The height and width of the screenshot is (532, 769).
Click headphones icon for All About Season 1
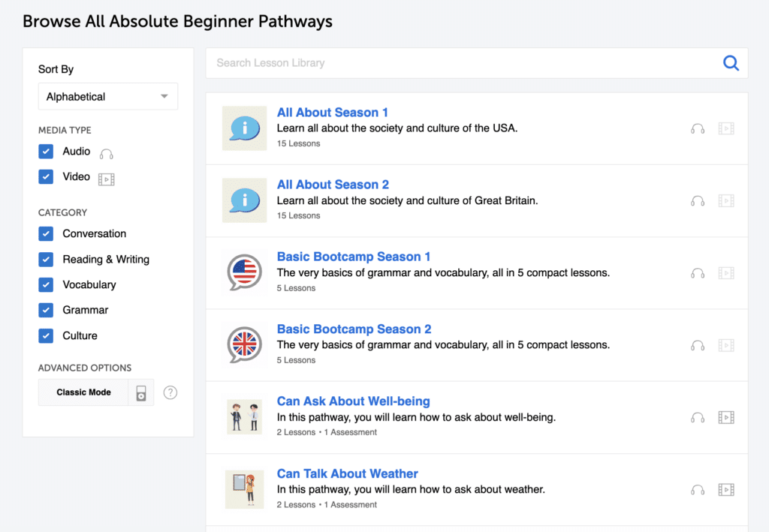pyautogui.click(x=698, y=128)
